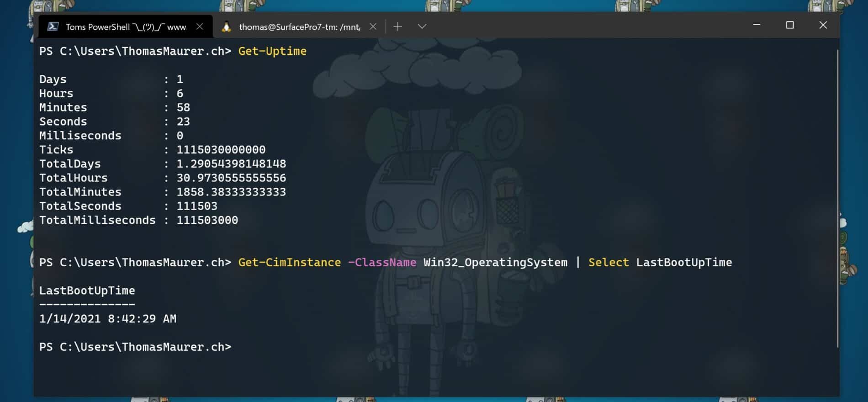
Task: Click Win32_OperatingSystem argument text
Action: point(496,263)
